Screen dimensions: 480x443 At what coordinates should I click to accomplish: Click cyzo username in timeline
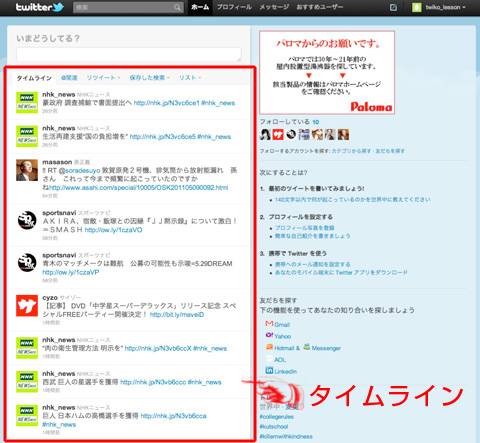[50, 297]
